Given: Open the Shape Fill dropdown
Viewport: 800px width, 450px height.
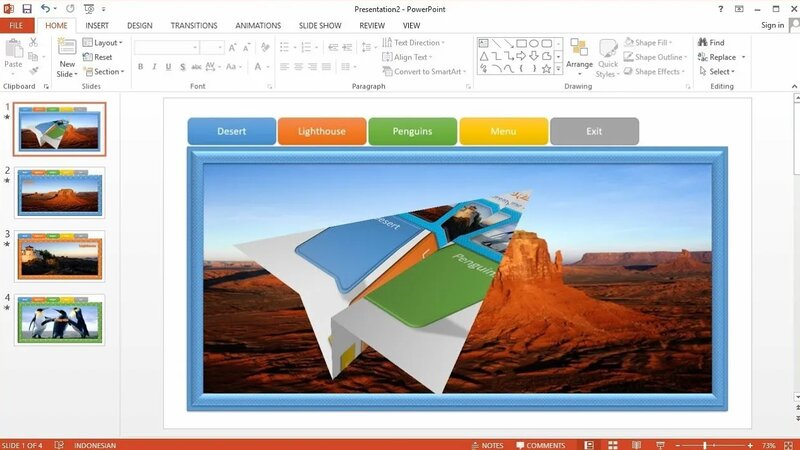Looking at the screenshot, I should point(648,42).
